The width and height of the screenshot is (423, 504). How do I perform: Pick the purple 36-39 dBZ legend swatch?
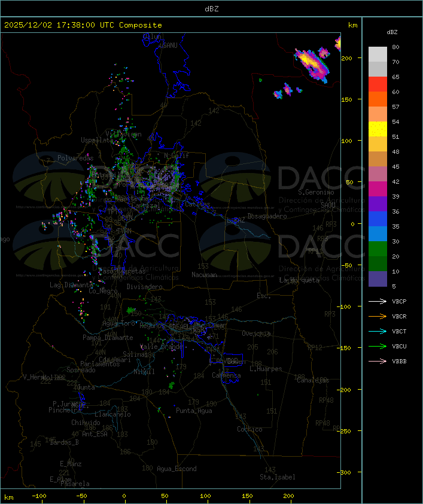[378, 204]
